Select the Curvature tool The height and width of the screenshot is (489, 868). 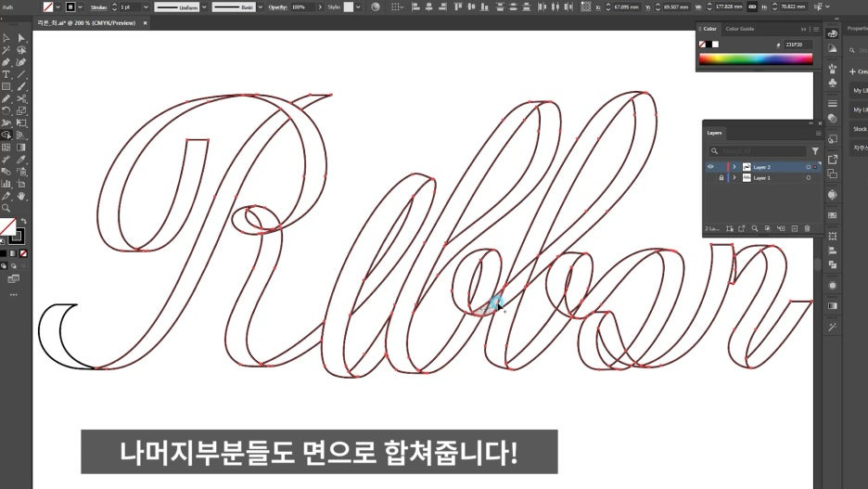[21, 62]
